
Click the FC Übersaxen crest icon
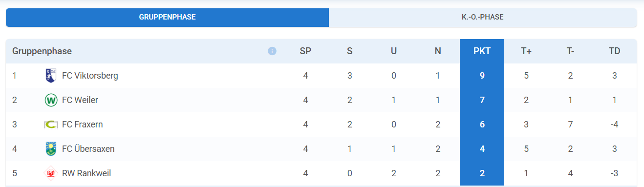pos(51,149)
